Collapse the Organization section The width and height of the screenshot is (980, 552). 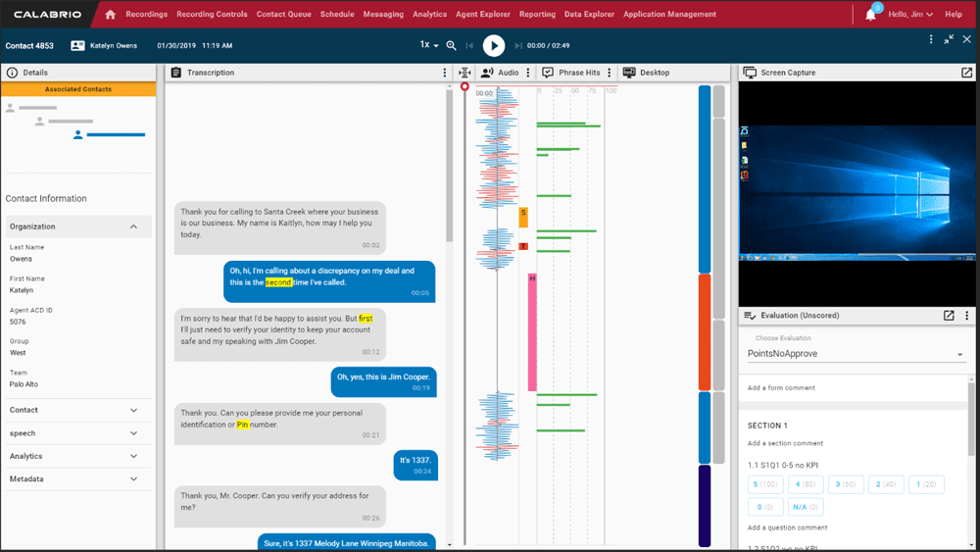pos(133,226)
